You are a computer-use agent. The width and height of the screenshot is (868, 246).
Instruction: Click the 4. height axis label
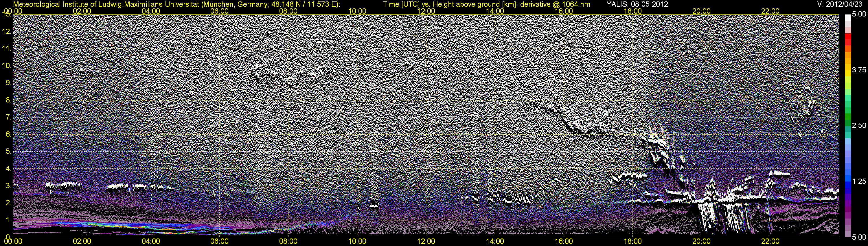click(9, 168)
